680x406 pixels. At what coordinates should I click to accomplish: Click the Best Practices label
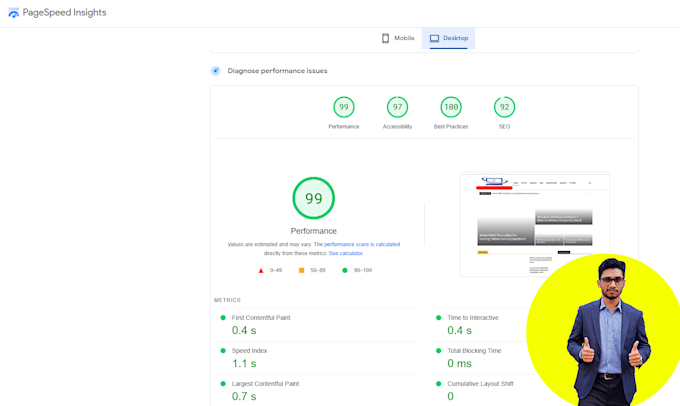pyautogui.click(x=451, y=127)
